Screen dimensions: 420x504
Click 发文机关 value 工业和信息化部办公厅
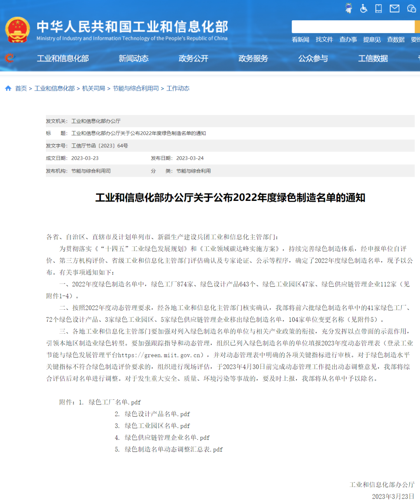[x=96, y=121]
